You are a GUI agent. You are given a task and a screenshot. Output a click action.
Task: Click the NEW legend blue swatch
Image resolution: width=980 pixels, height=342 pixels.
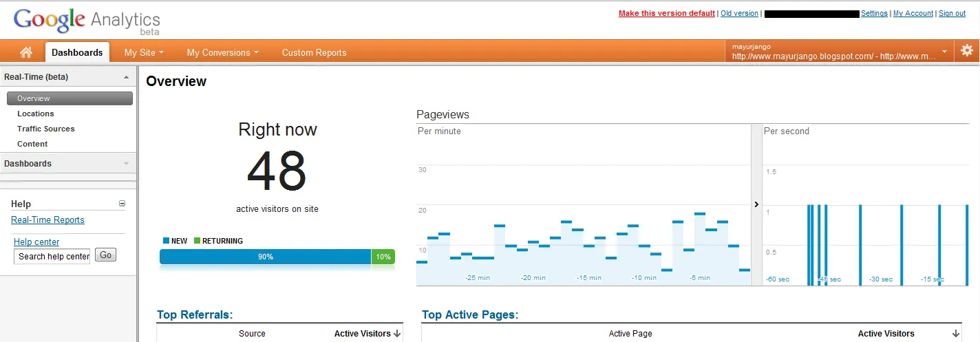tap(166, 241)
